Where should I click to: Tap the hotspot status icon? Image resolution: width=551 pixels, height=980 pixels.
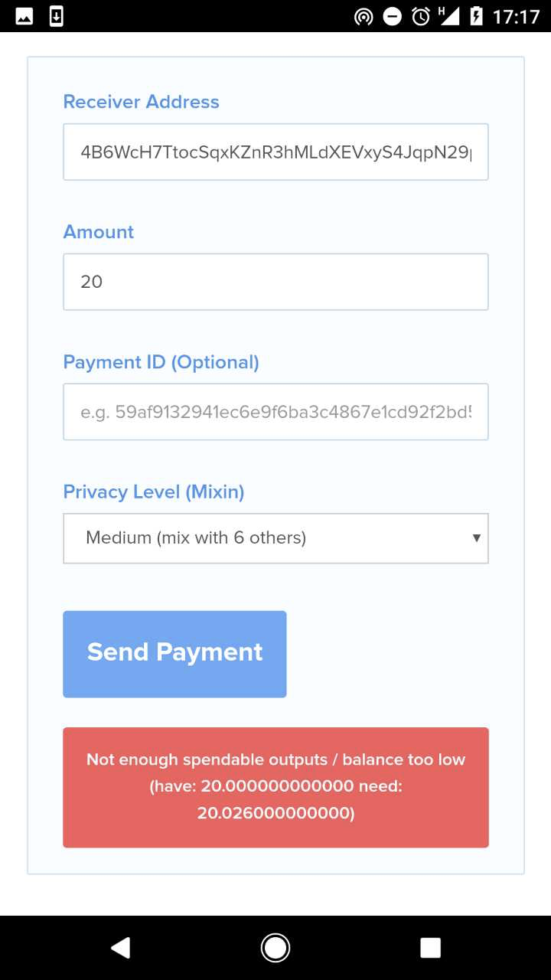point(364,16)
